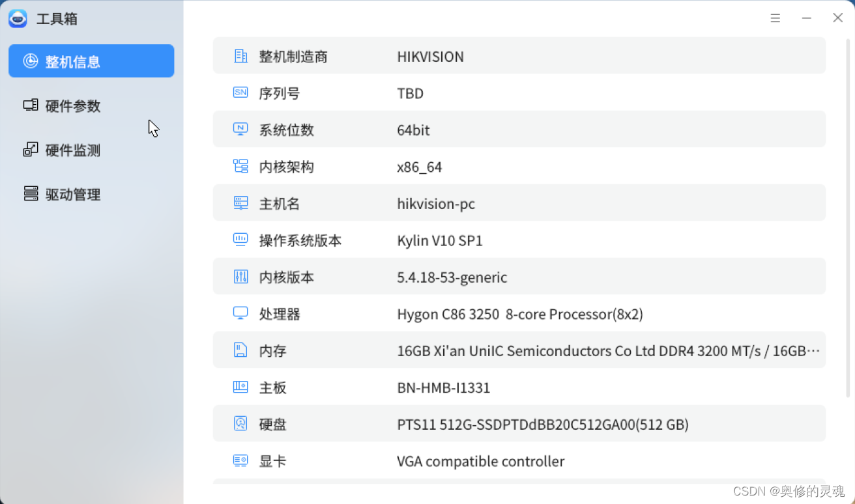Click the 操作系统版本 icon
The height and width of the screenshot is (504, 855).
click(x=240, y=240)
